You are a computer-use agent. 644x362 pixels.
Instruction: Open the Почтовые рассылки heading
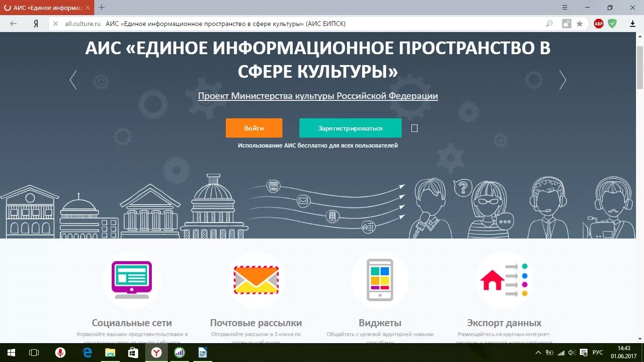pyautogui.click(x=256, y=323)
